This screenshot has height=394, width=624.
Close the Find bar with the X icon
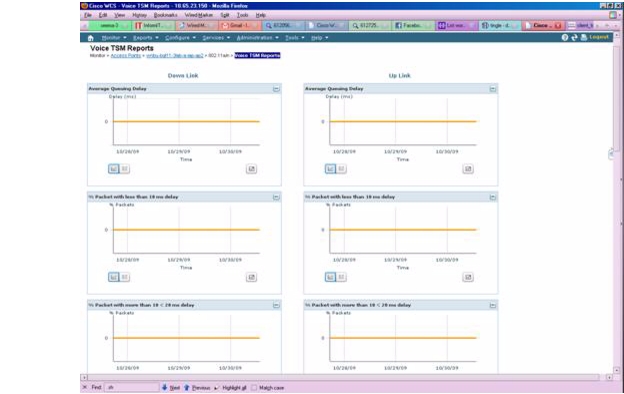(x=84, y=387)
